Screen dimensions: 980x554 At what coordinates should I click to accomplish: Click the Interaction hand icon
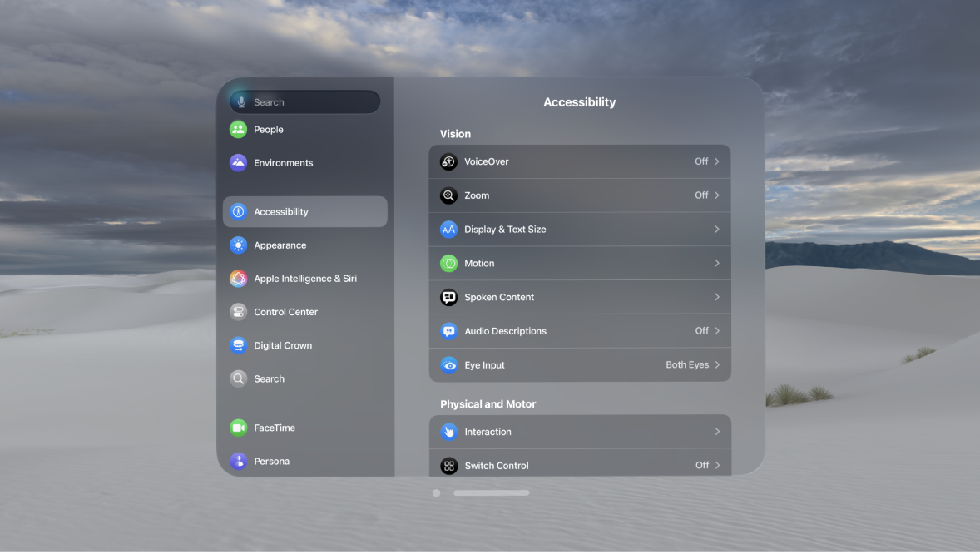click(448, 432)
